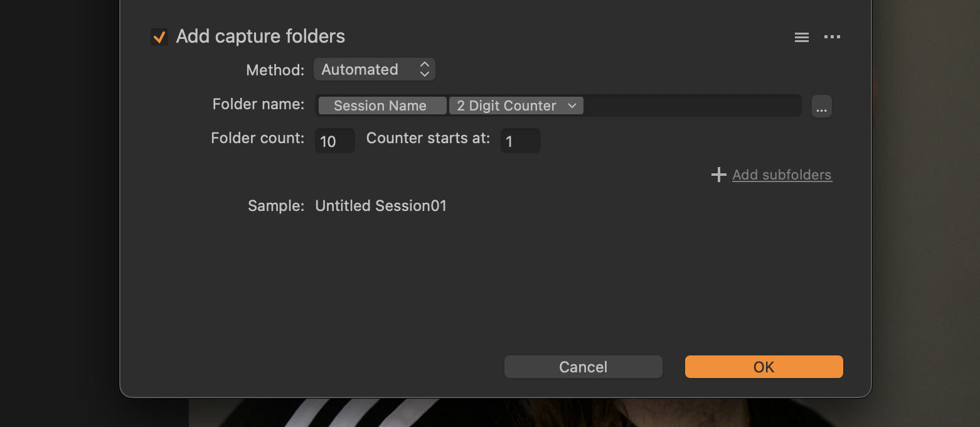The width and height of the screenshot is (980, 427).
Task: Click the Add capture folders label text
Action: click(260, 36)
